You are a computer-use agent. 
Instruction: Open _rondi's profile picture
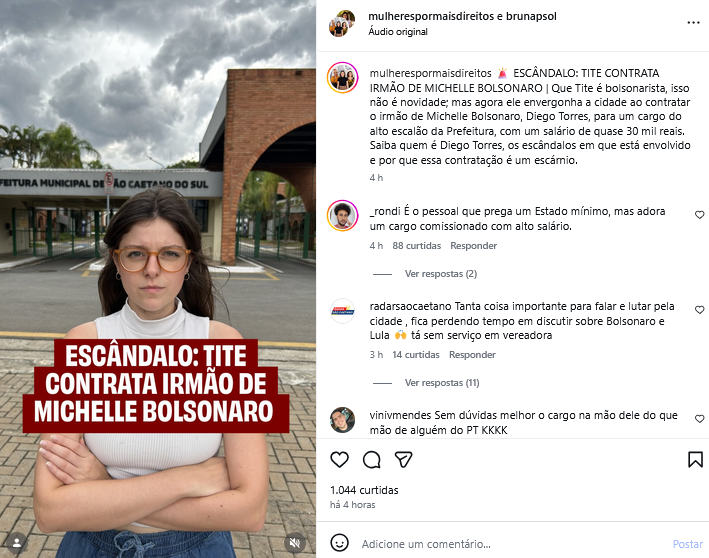coord(342,216)
